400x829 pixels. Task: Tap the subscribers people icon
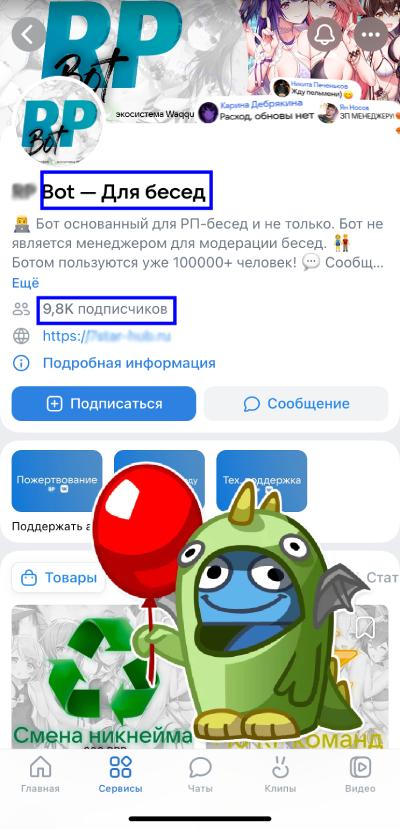point(21,309)
